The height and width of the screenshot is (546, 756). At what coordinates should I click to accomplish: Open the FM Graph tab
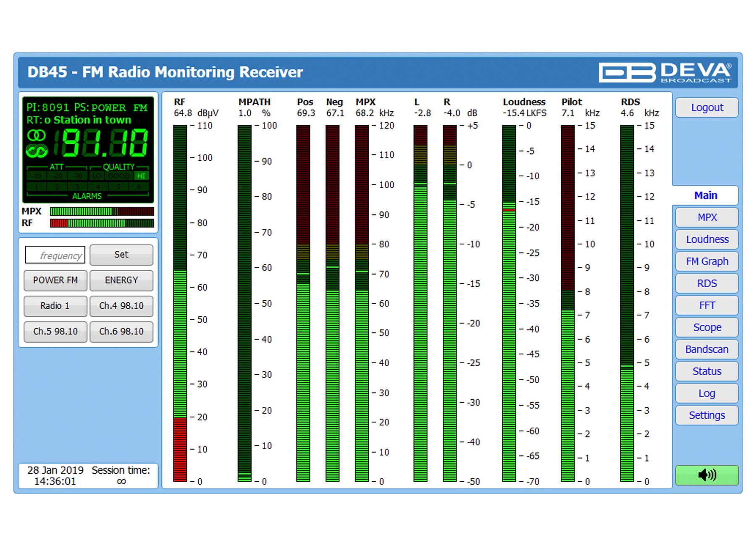[707, 261]
